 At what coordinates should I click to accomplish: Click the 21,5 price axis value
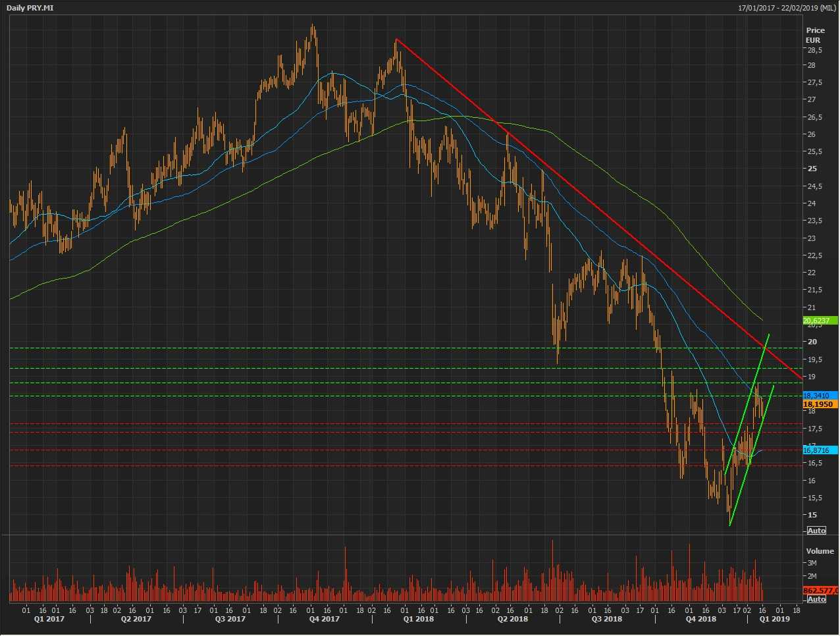point(814,290)
